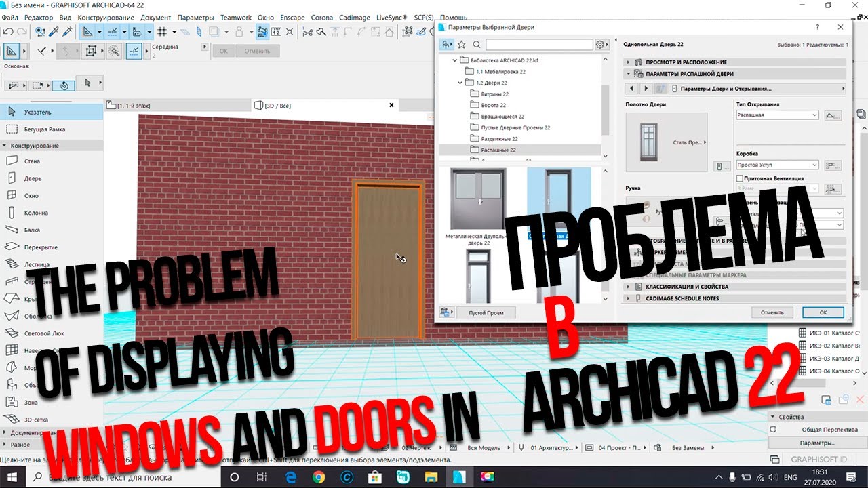This screenshot has width=868, height=488.
Task: Open the Документ menu
Action: pos(156,17)
